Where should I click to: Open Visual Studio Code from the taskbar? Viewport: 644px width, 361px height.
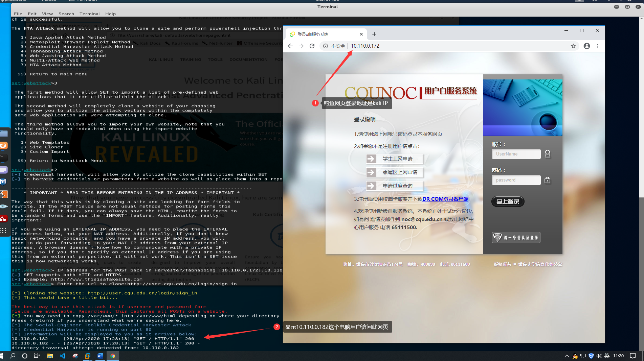[x=63, y=356]
